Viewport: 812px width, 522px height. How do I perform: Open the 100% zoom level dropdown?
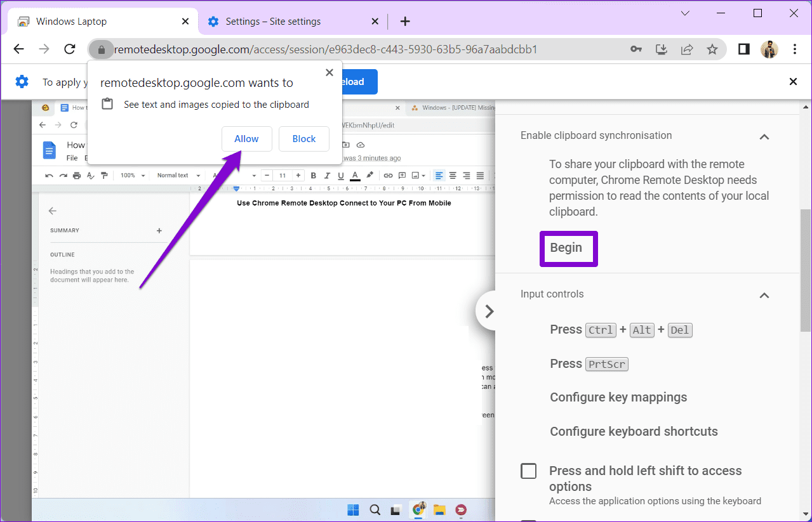[131, 175]
